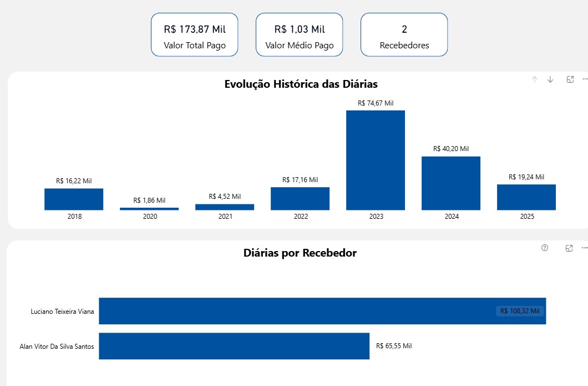Select the 2022 bar
This screenshot has height=386, width=588.
pyautogui.click(x=300, y=198)
